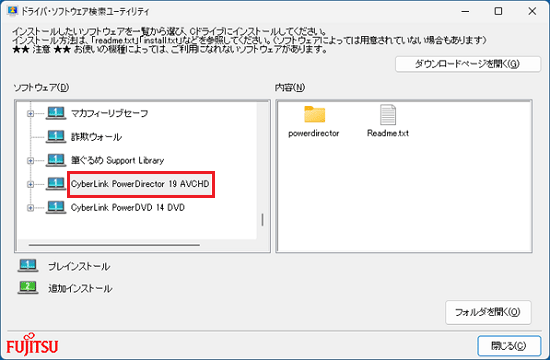Expand the CyberLink PowerDVD 14 DVD node
The width and height of the screenshot is (550, 360).
(x=31, y=208)
